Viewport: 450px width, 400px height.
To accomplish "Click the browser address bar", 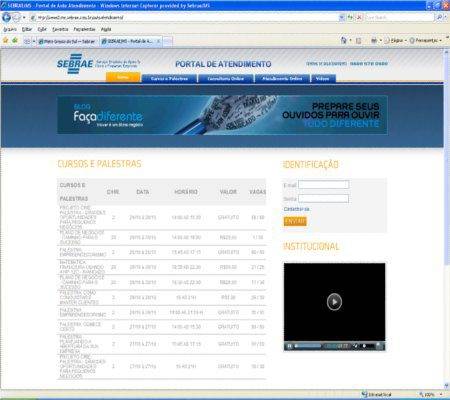I will [183, 17].
